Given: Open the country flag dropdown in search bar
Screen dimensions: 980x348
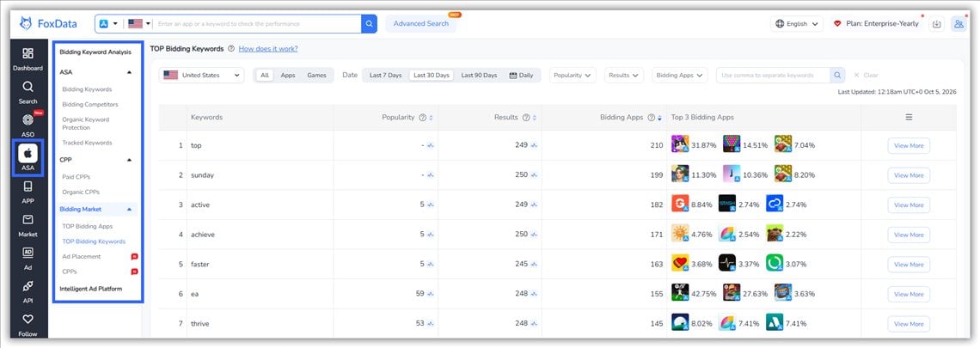Looking at the screenshot, I should 139,24.
